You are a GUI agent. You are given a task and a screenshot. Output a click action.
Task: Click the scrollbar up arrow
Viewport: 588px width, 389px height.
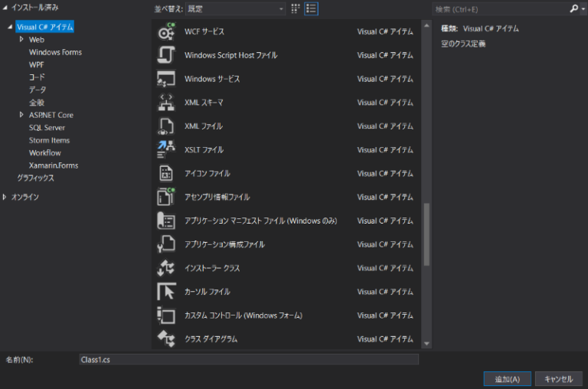coord(426,25)
